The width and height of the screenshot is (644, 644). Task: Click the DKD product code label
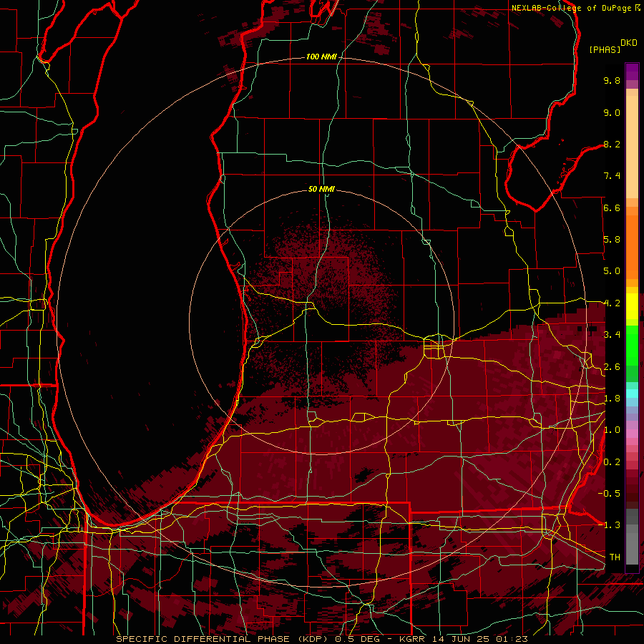pos(628,43)
